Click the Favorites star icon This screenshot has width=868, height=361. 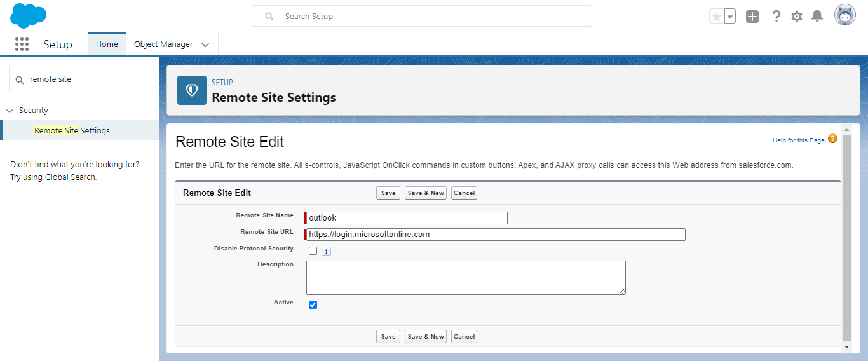tap(717, 17)
